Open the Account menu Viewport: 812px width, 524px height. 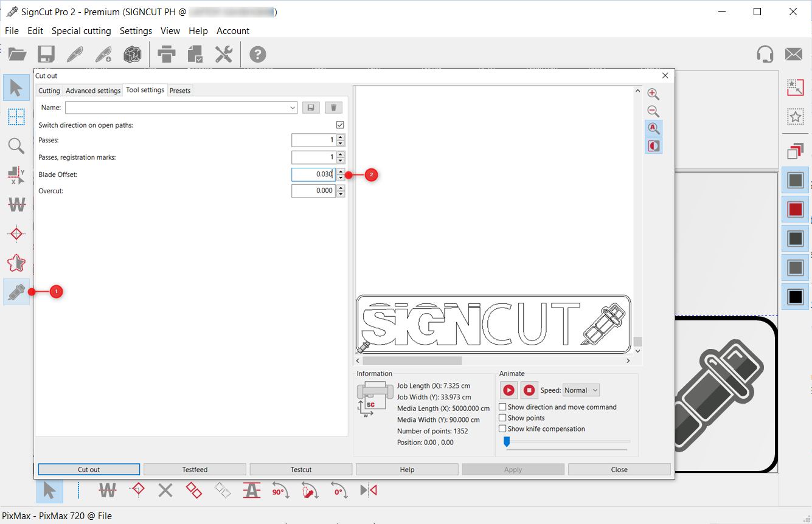(233, 30)
